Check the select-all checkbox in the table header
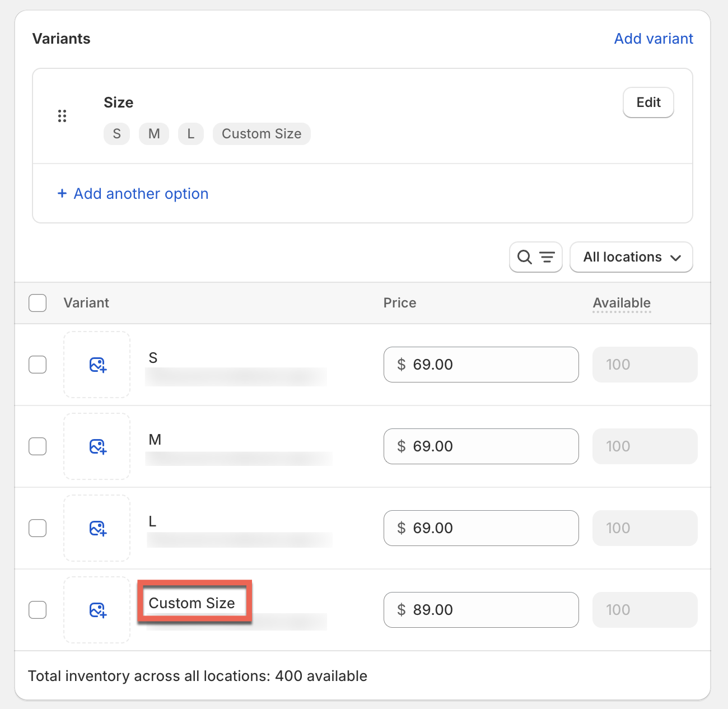This screenshot has width=728, height=709. (38, 302)
